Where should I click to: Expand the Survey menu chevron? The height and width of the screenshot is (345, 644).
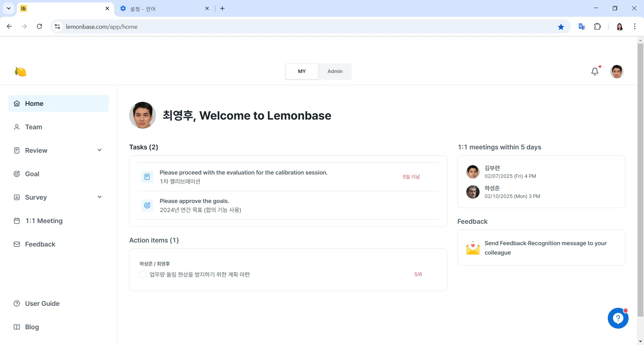(100, 197)
